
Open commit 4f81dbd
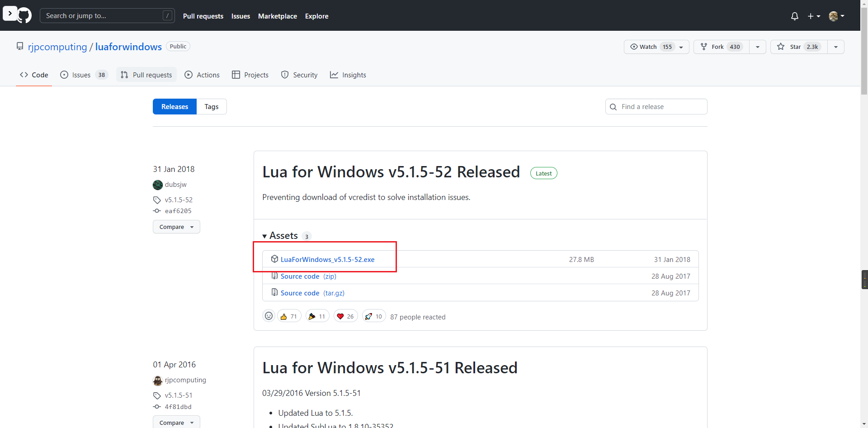pos(178,407)
